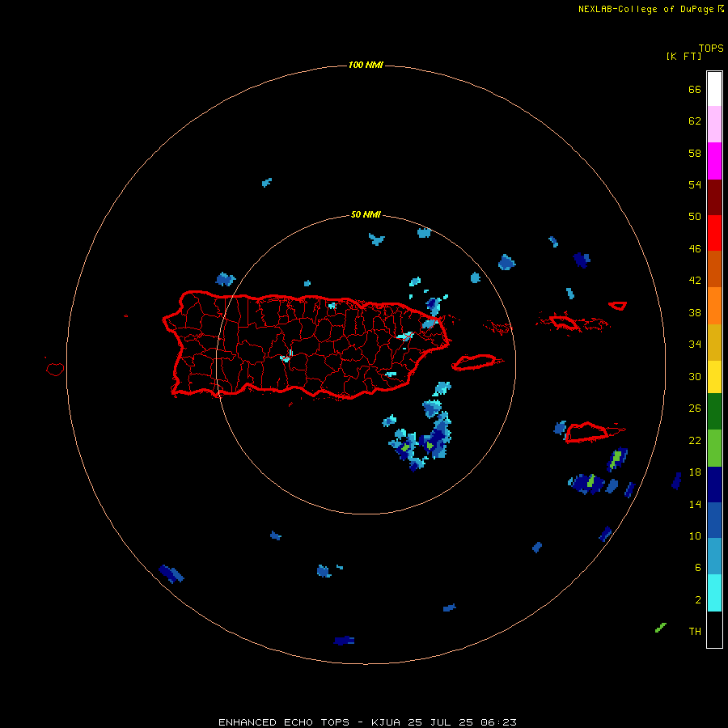Click the medium blue 18 K FT swatch
728x728 pixels.
[x=714, y=520]
